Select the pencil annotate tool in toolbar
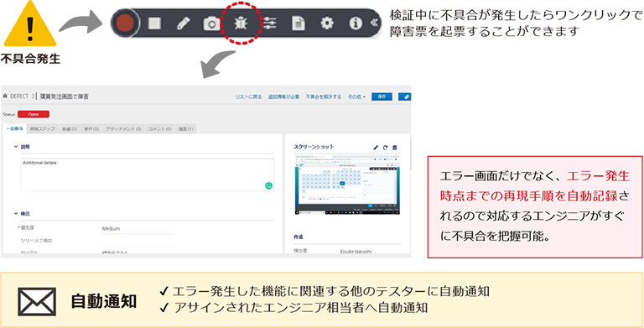 click(x=181, y=23)
